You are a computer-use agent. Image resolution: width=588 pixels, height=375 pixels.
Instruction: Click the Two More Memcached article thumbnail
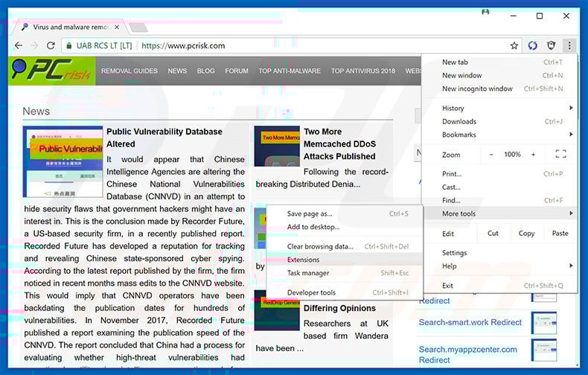pos(277,147)
